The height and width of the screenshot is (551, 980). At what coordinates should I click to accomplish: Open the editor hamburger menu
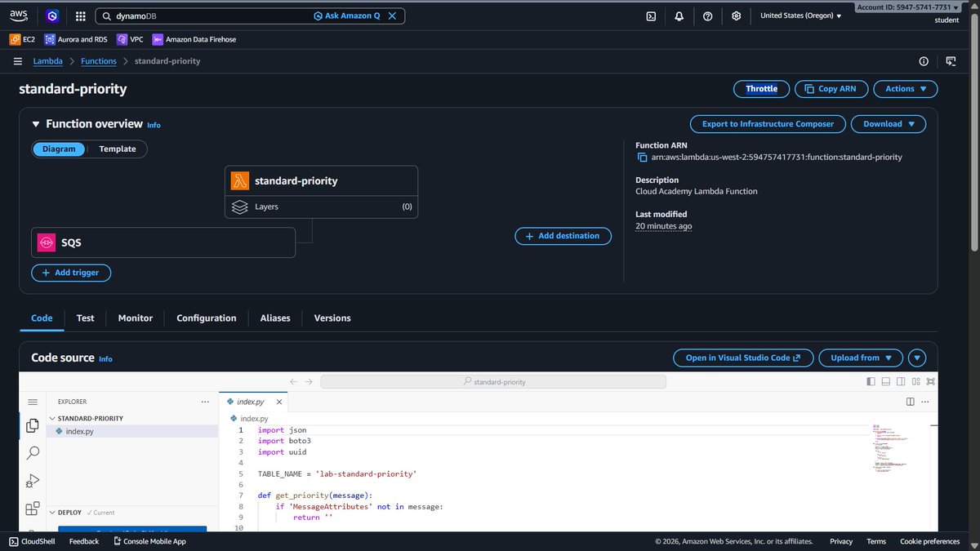click(x=33, y=402)
